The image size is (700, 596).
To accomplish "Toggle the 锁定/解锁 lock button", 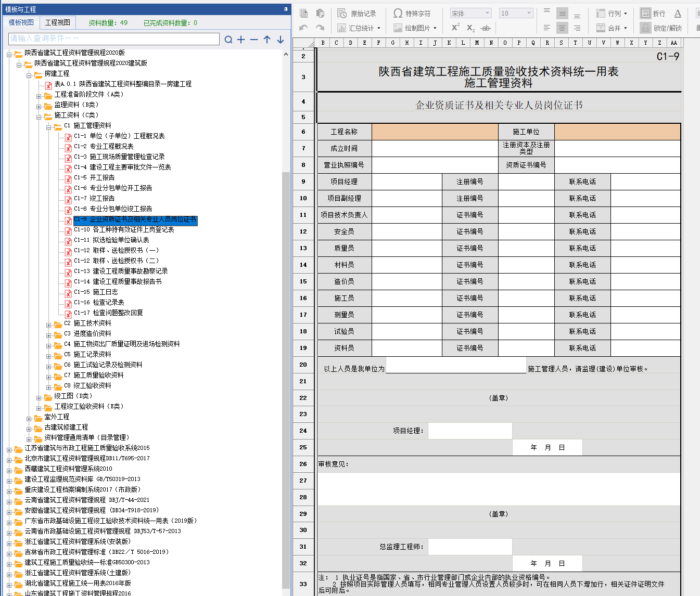I will (x=661, y=28).
